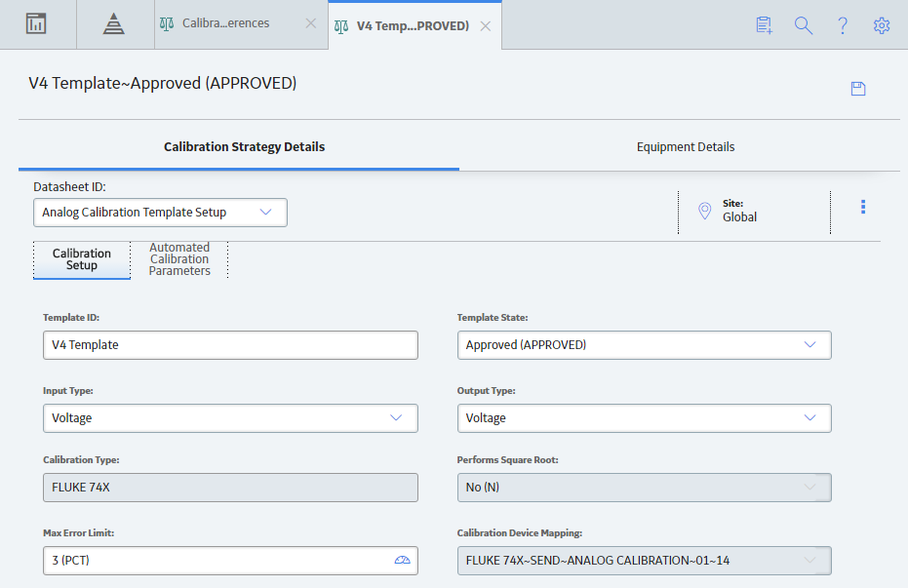Open the Output Type Voltage dropdown
This screenshot has height=588, width=908.
coord(644,418)
